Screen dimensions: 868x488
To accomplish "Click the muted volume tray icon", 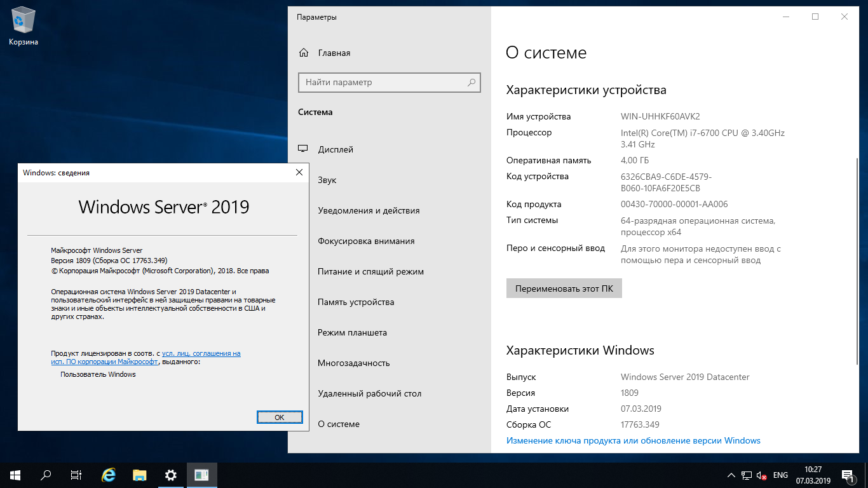I will pyautogui.click(x=761, y=475).
